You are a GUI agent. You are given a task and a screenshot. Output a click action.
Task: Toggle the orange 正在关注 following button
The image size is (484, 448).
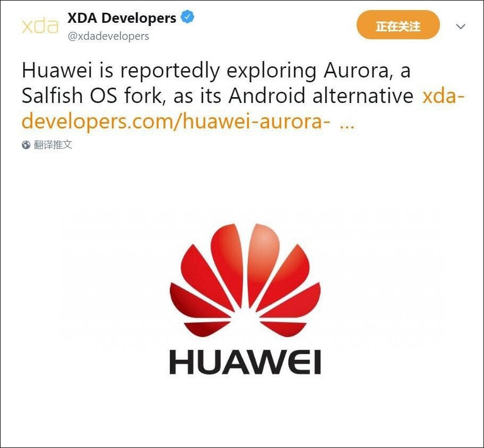(x=398, y=25)
